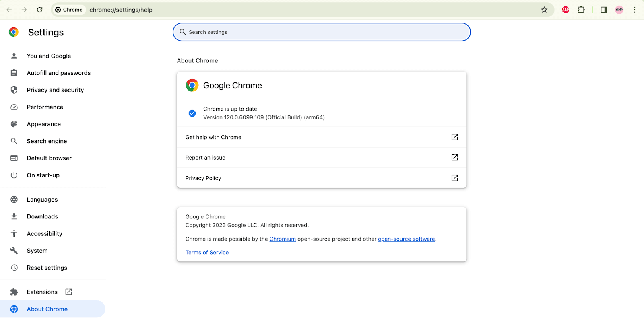Click the external-link icon for Get help with Chrome
The image size is (644, 321).
[455, 137]
